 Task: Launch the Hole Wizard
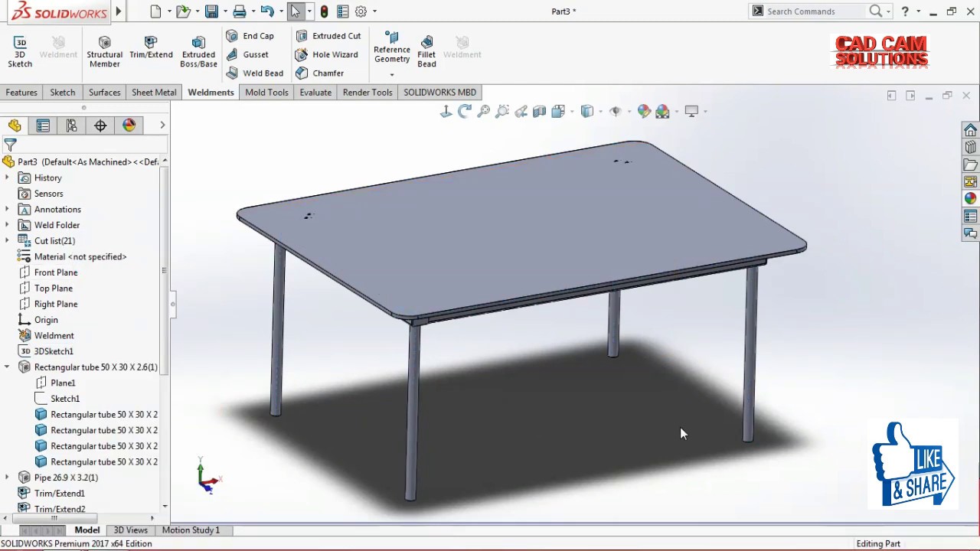[x=327, y=54]
